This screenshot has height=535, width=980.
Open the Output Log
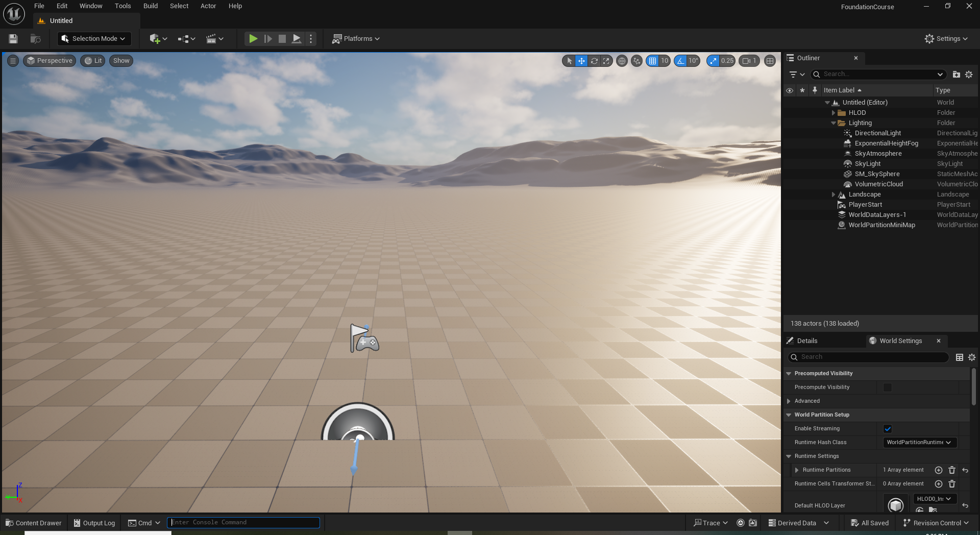click(x=94, y=523)
